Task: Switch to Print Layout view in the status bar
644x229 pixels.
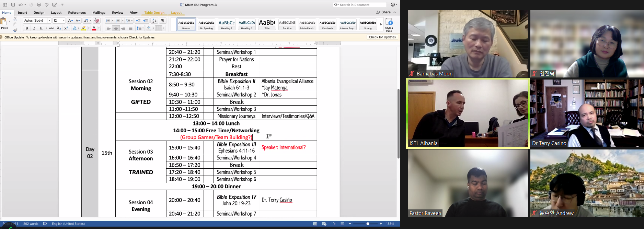Action: pos(315,224)
